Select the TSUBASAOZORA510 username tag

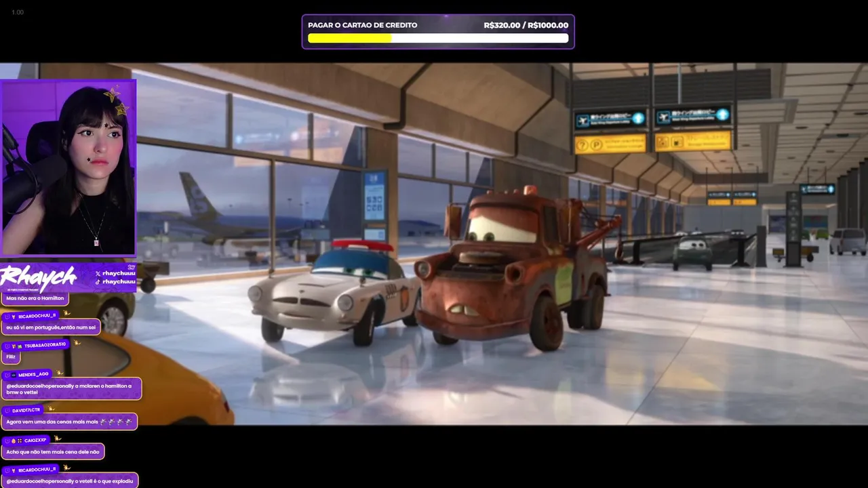36,345
